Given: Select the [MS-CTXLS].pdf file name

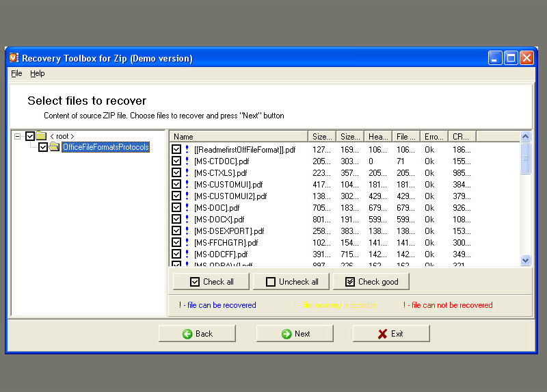Looking at the screenshot, I should point(220,173).
